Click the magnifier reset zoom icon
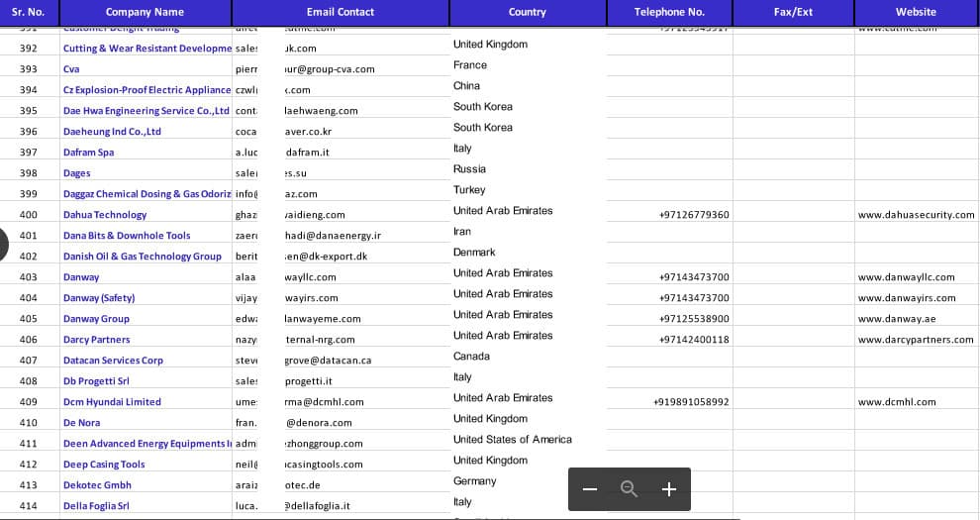Viewport: 980px width, 520px height. (x=629, y=489)
